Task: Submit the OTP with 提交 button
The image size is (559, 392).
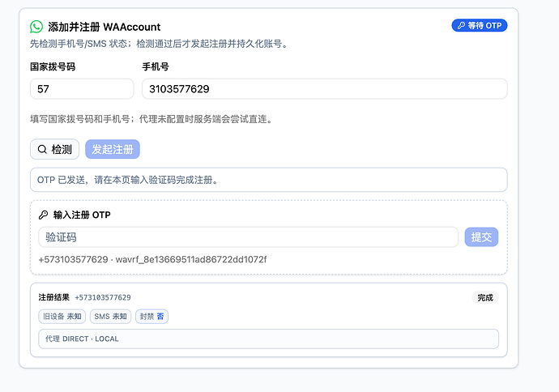Action: (x=481, y=237)
